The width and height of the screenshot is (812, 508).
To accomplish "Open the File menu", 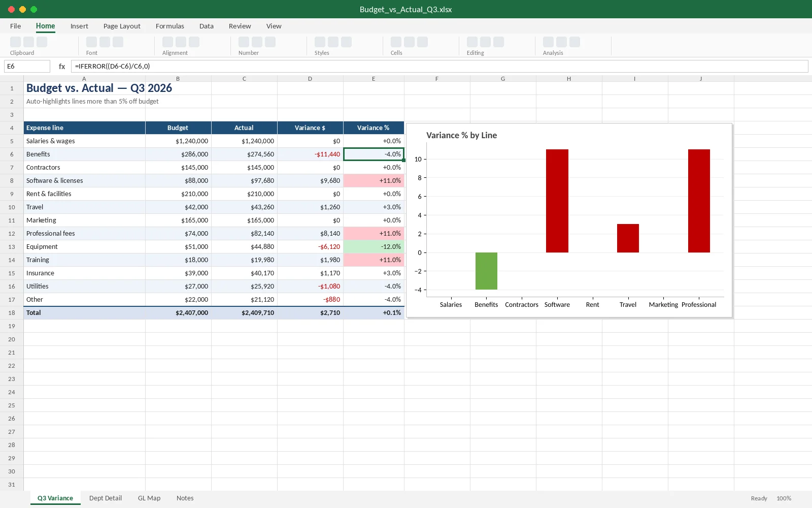I will tap(16, 26).
